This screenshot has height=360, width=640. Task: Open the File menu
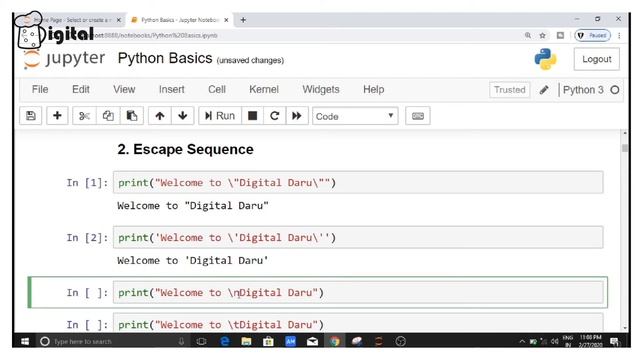[x=40, y=89]
